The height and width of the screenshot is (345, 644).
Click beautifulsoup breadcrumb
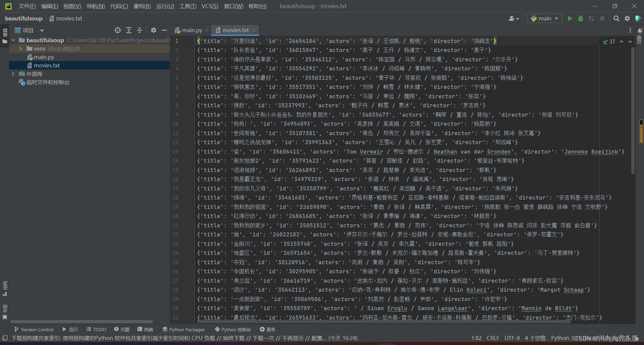(x=24, y=18)
